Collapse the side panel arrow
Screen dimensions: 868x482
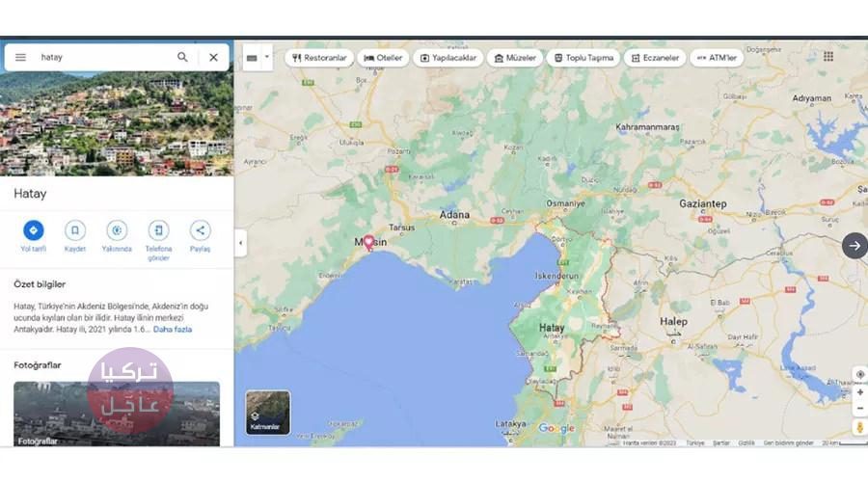[241, 242]
